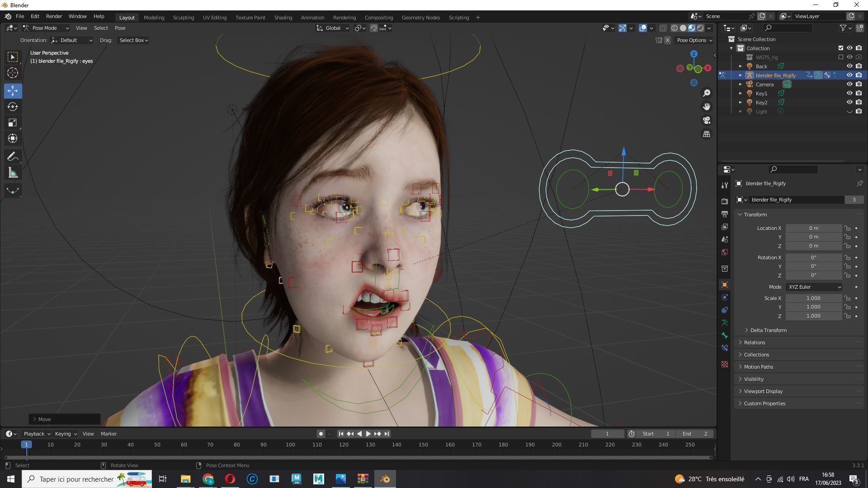Viewport: 868px width, 488px height.
Task: Open the File menu
Action: point(20,16)
